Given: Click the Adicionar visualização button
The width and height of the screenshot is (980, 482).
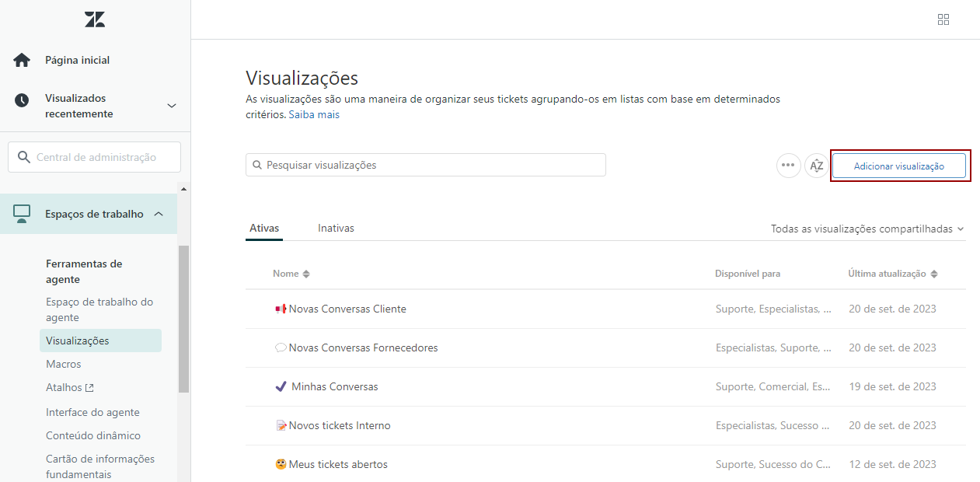Looking at the screenshot, I should [899, 165].
